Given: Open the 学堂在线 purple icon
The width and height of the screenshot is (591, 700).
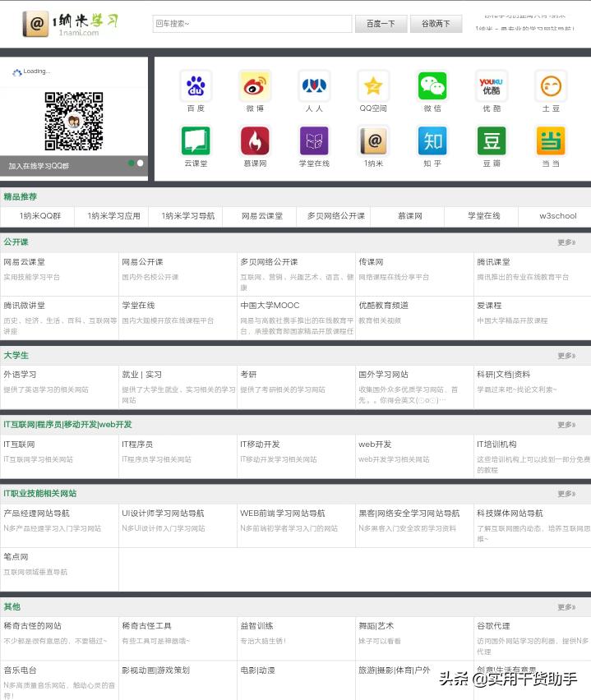Looking at the screenshot, I should point(314,140).
